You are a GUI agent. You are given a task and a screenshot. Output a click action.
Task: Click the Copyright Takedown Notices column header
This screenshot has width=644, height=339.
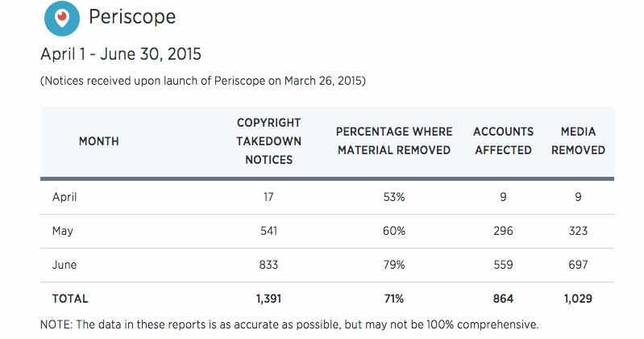coord(268,141)
